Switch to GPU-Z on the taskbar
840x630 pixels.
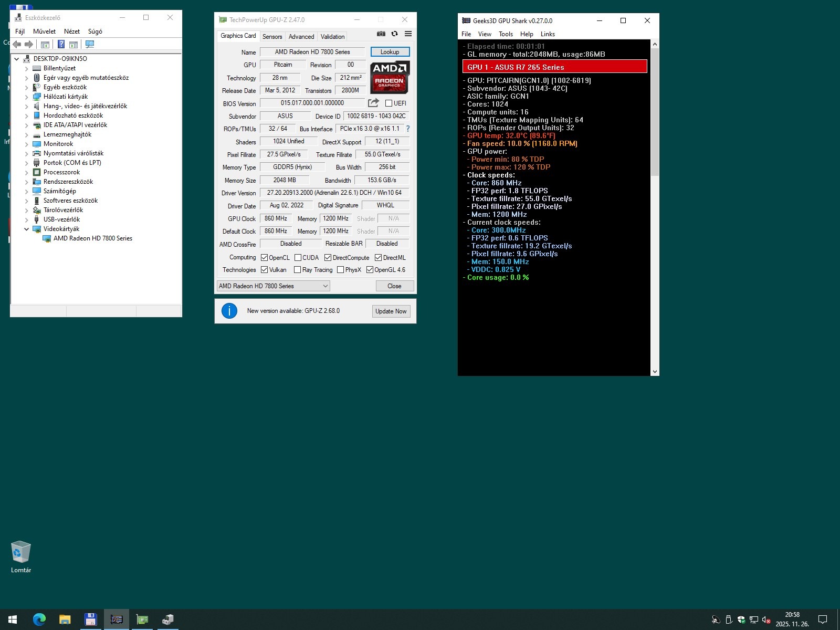tap(142, 619)
